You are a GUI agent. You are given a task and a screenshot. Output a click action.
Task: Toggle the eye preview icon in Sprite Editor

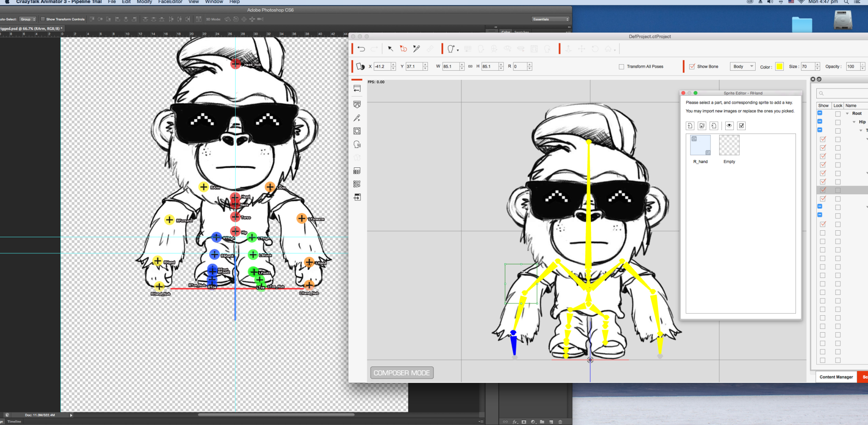pos(730,126)
